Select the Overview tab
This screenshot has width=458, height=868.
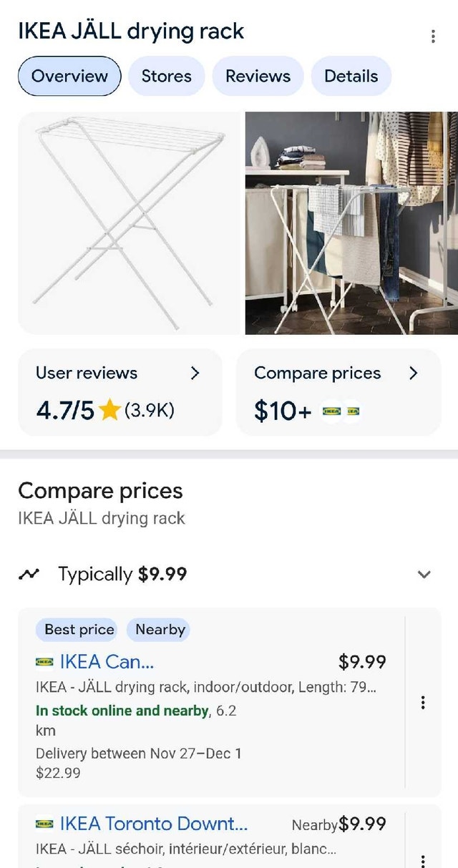coord(69,76)
